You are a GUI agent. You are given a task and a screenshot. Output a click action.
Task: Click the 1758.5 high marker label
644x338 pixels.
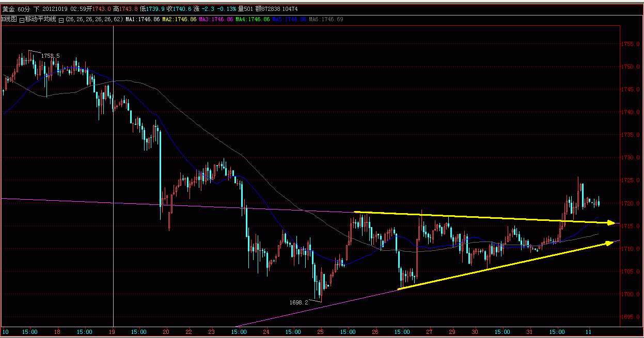[x=51, y=56]
